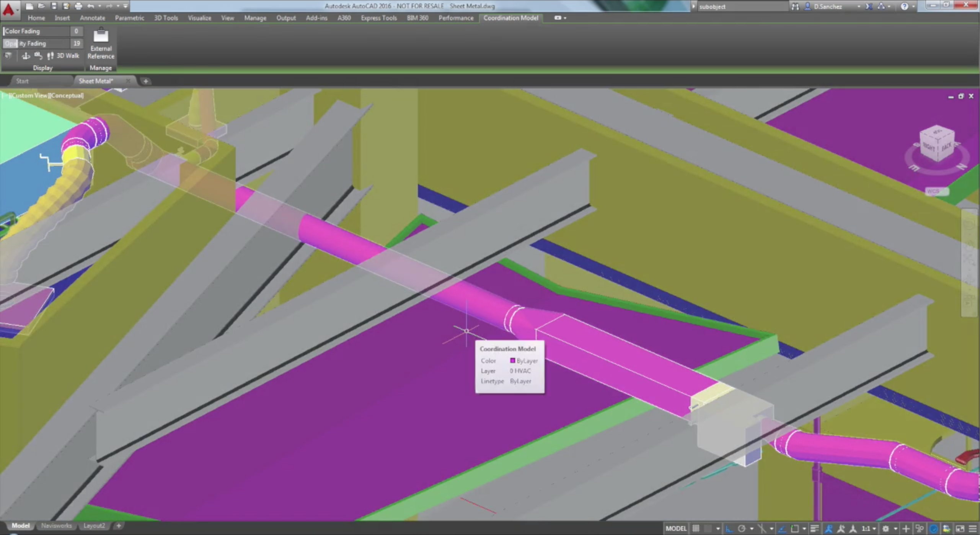Click the MODEL space button
This screenshot has width=980, height=535.
[676, 529]
